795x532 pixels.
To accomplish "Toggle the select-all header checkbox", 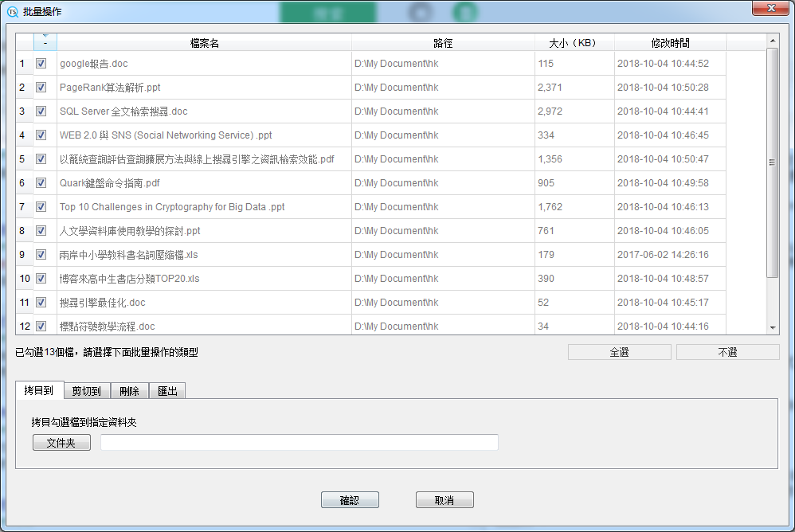I will 45,42.
